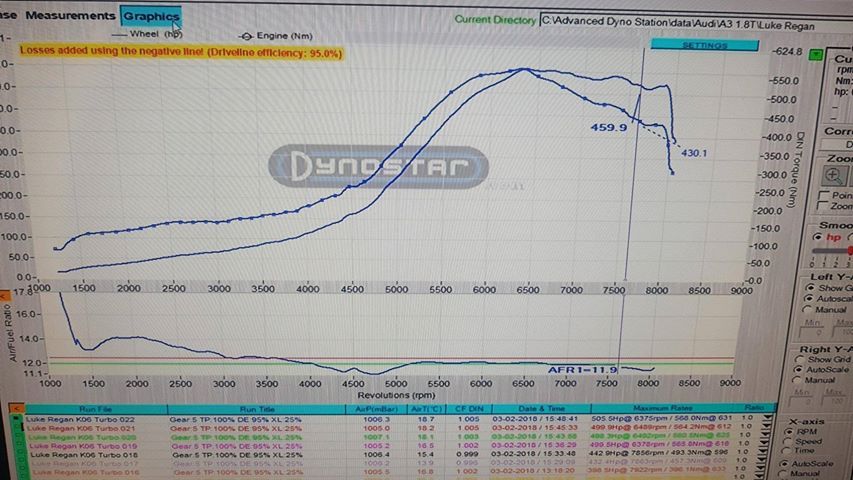Select Right Y-axis Manual option
This screenshot has width=853, height=480.
pos(798,380)
